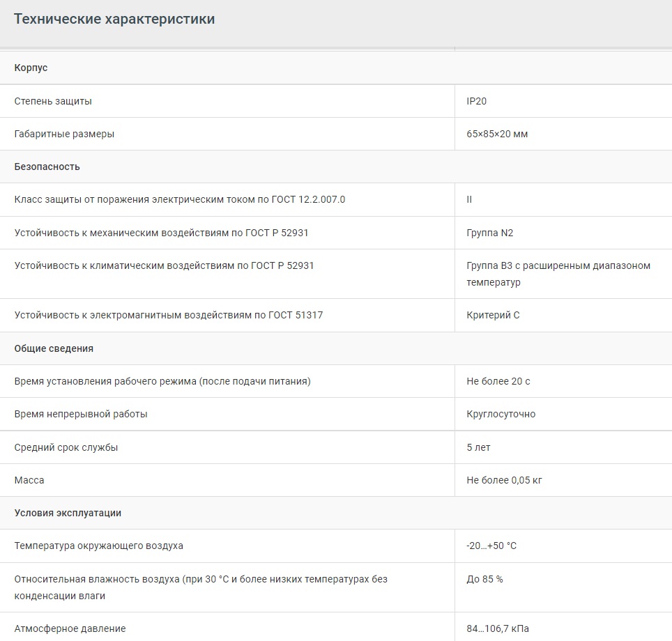Select the temperature range -20...+50 °C value

click(491, 546)
